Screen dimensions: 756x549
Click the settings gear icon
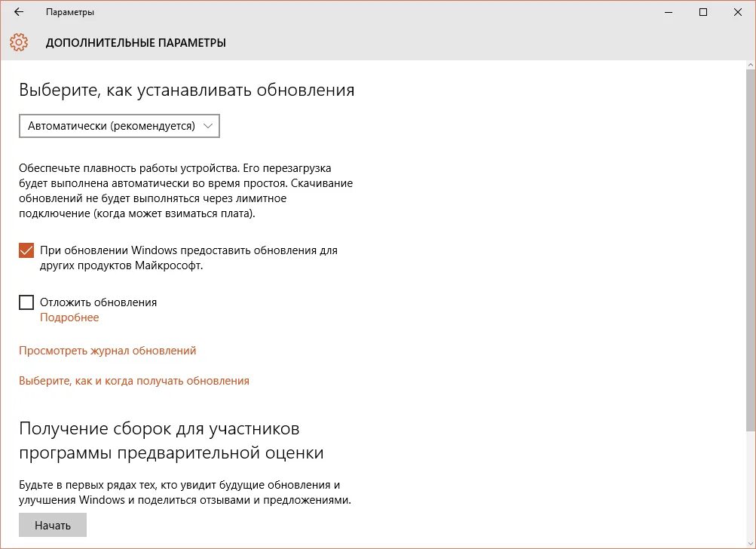(19, 42)
